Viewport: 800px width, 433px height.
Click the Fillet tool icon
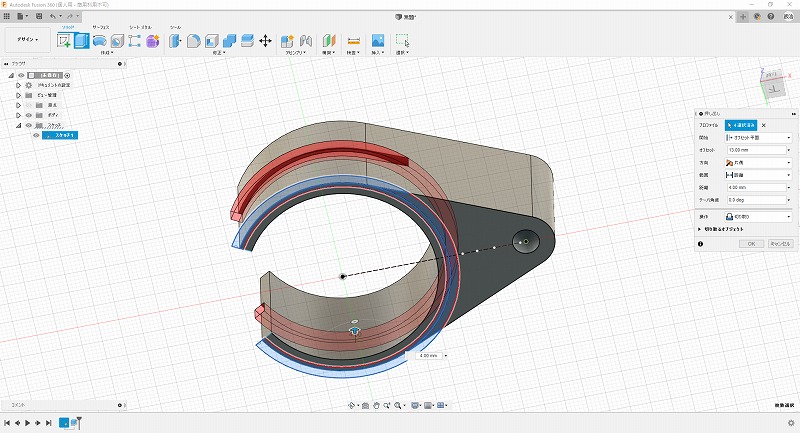coord(192,41)
